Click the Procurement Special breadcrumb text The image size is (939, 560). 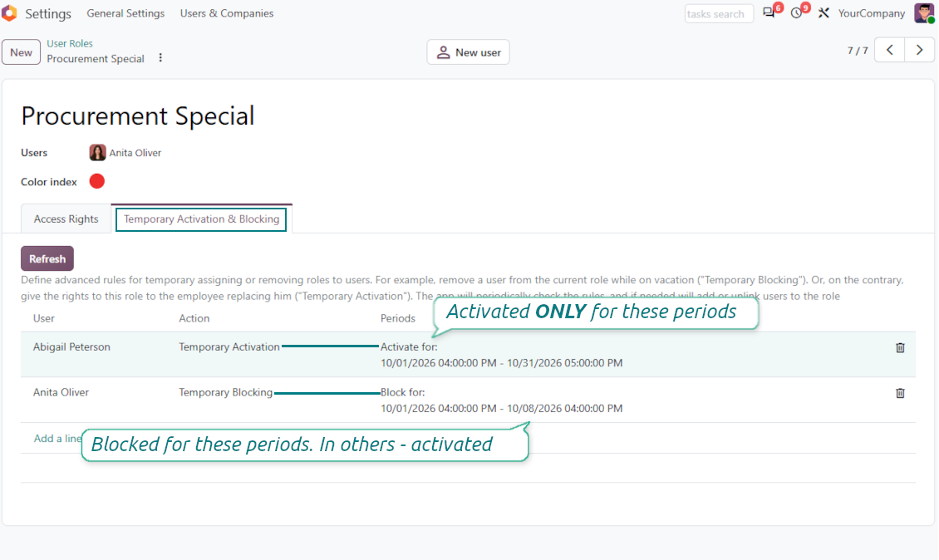point(96,59)
